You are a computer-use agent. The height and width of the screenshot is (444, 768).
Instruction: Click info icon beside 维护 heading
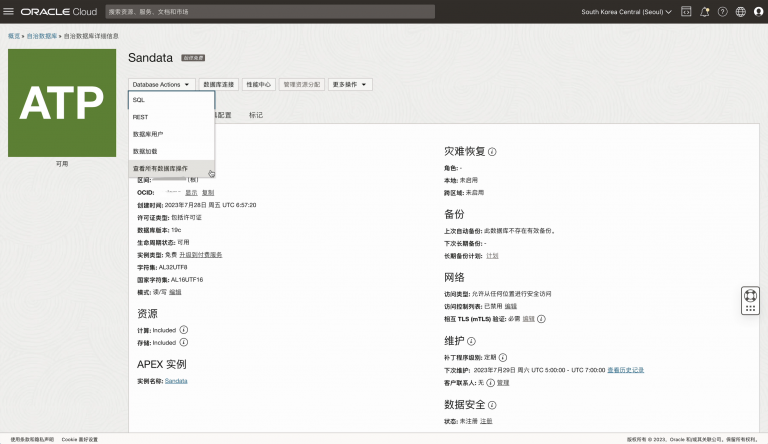471,342
